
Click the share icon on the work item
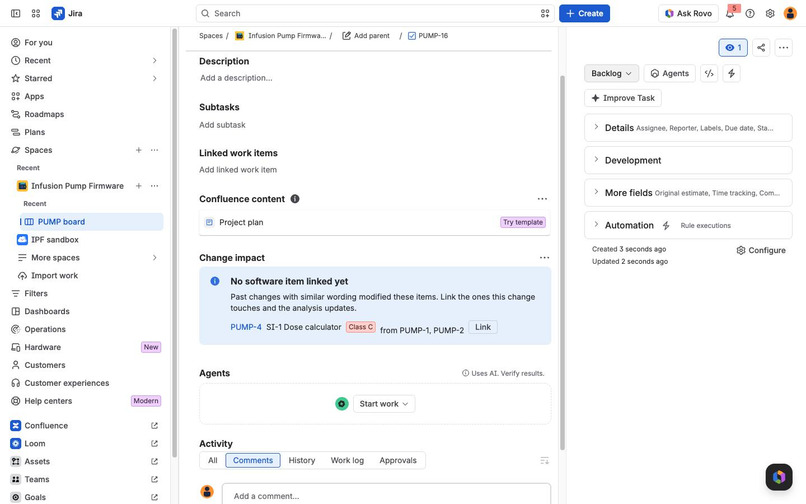761,48
